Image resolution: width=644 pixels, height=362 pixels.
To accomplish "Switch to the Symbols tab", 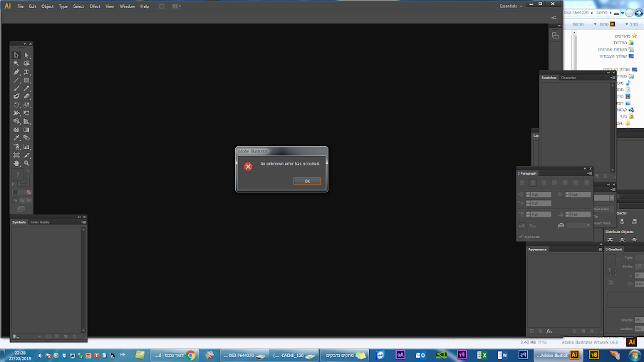I will pyautogui.click(x=19, y=222).
